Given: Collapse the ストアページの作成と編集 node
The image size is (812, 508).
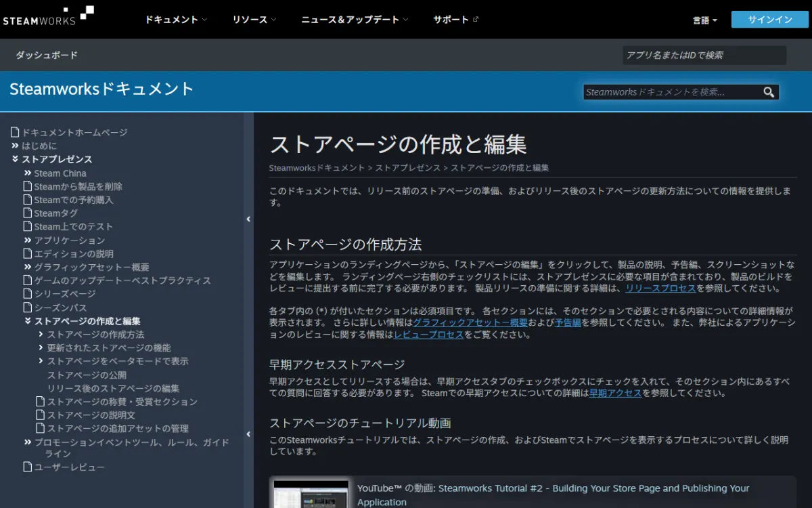Looking at the screenshot, I should (x=28, y=321).
